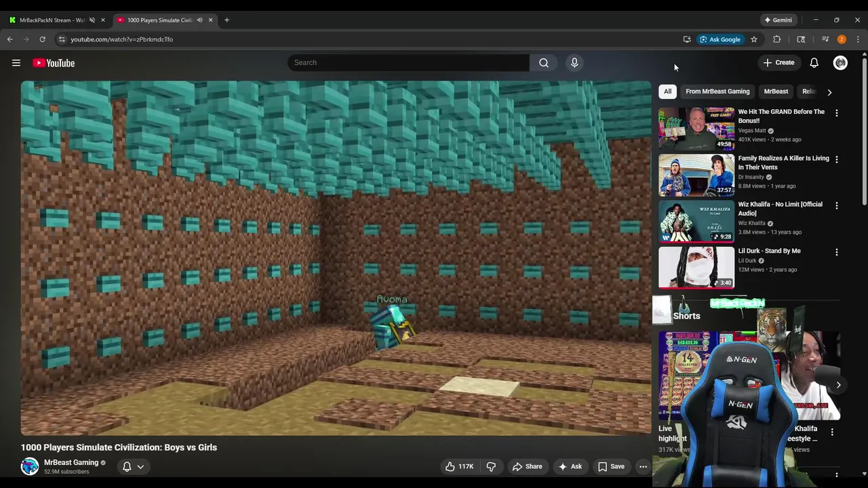Open more actions under the video
868x488 pixels.
pyautogui.click(x=643, y=466)
